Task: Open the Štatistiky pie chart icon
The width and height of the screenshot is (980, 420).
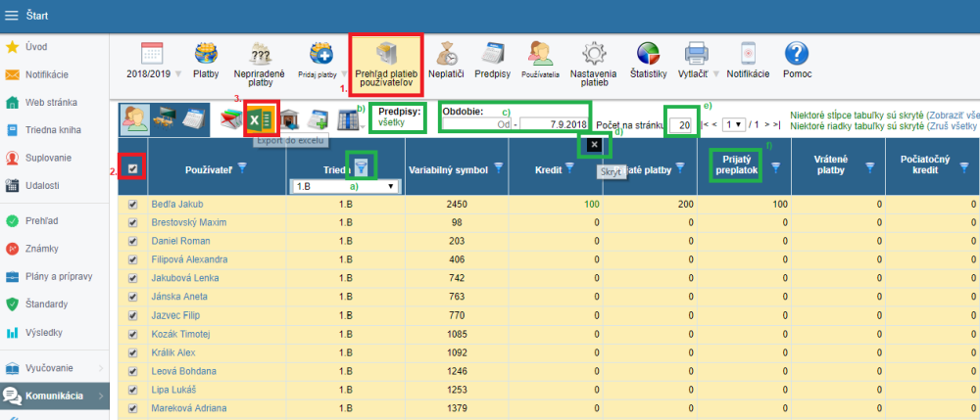Action: tap(648, 54)
